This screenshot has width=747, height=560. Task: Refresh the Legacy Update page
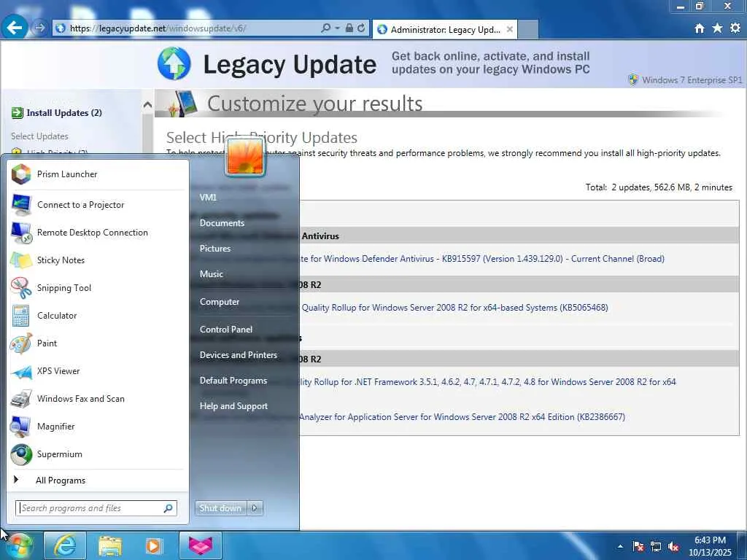361,28
